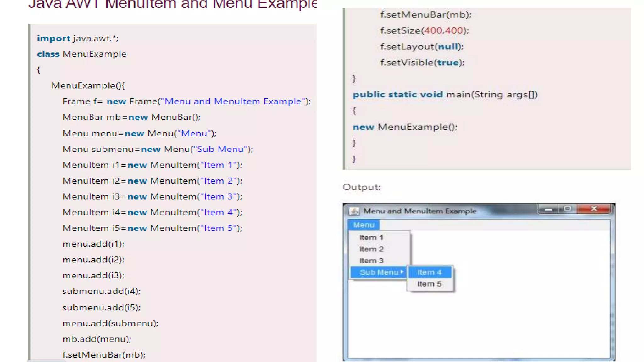Viewport: 644px width, 362px height.
Task: Click the 'class MenuExample' code line
Action: pos(82,54)
